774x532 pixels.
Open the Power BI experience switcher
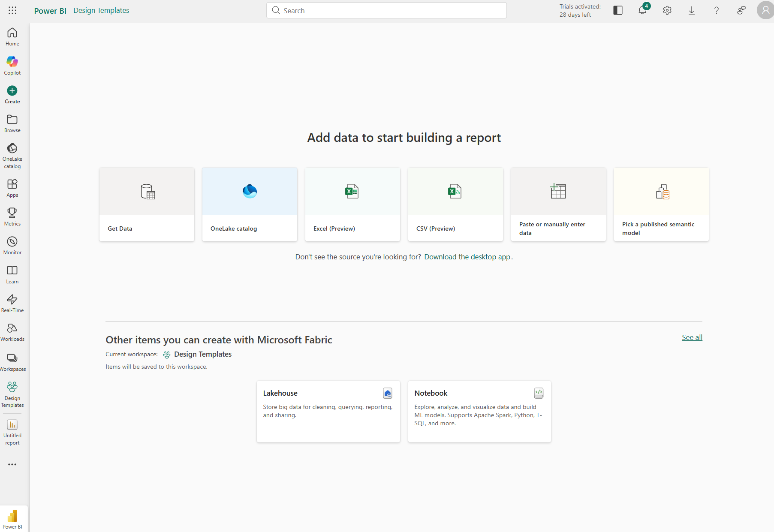point(12,519)
